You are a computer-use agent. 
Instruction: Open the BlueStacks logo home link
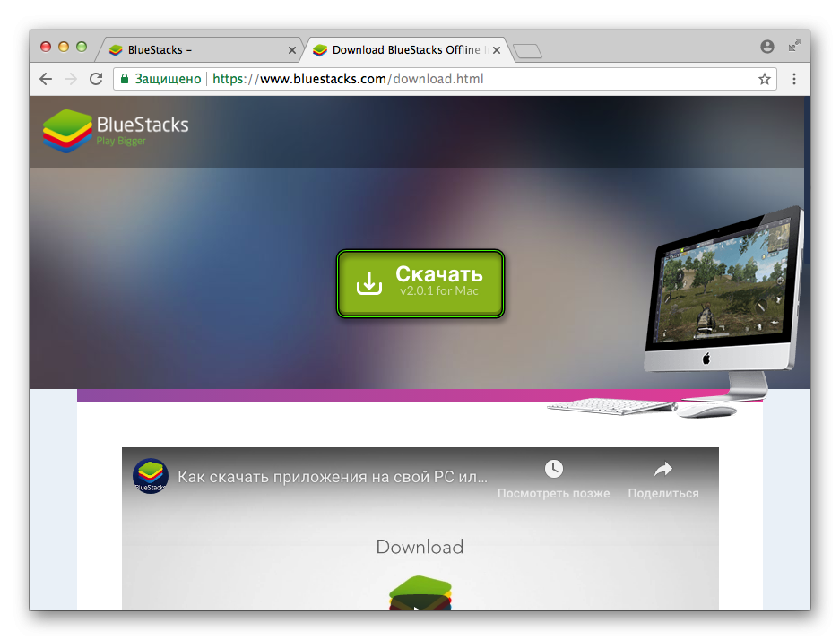(x=116, y=131)
